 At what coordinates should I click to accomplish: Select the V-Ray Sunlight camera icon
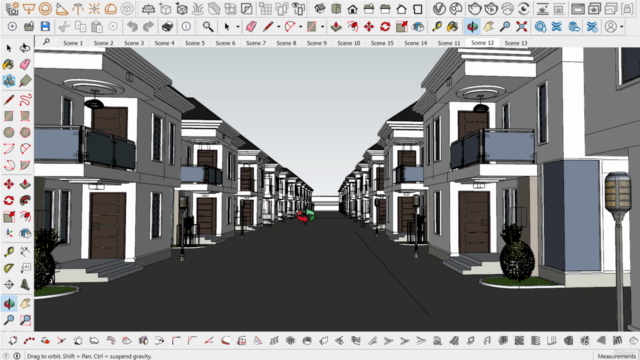coord(13,8)
